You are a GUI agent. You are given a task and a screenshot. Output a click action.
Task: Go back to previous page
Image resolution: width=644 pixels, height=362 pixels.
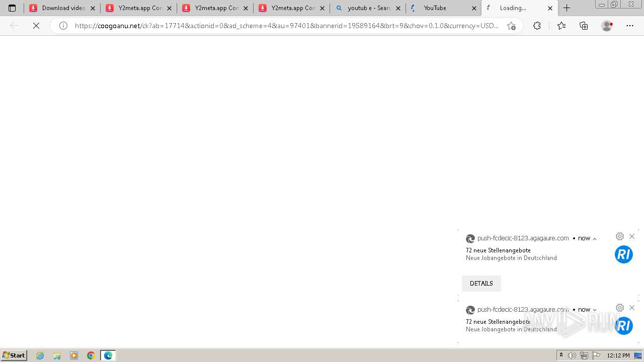click(x=14, y=26)
